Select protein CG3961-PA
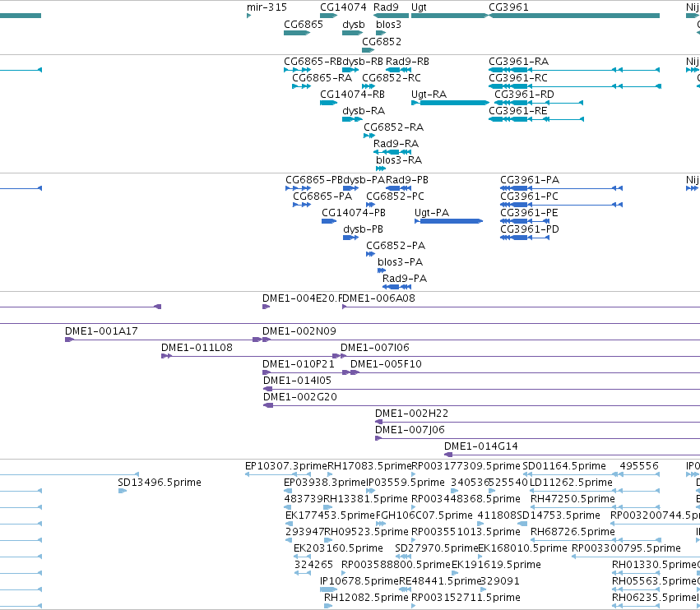This screenshot has height=610, width=700. [x=561, y=188]
